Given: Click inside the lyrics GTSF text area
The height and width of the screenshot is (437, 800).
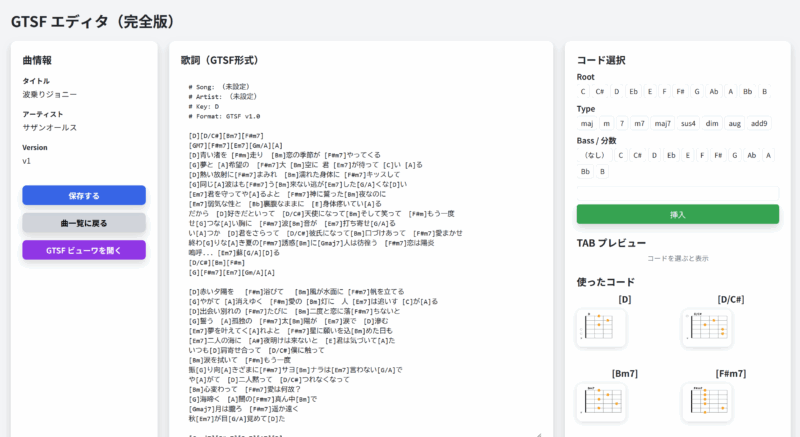Looking at the screenshot, I should point(360,250).
